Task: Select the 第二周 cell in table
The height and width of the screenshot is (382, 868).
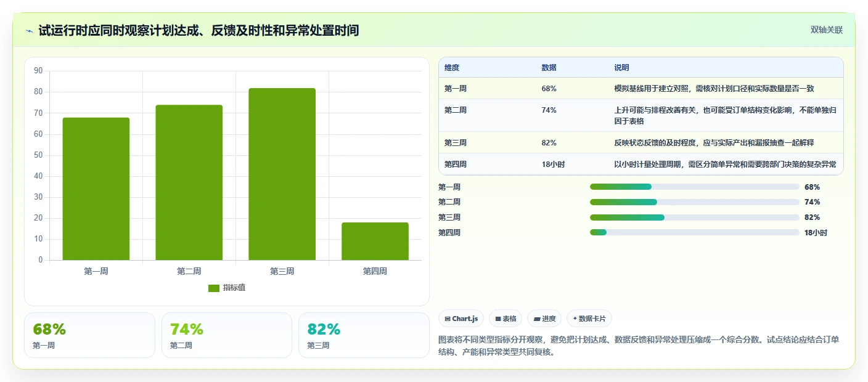Action: pos(456,110)
